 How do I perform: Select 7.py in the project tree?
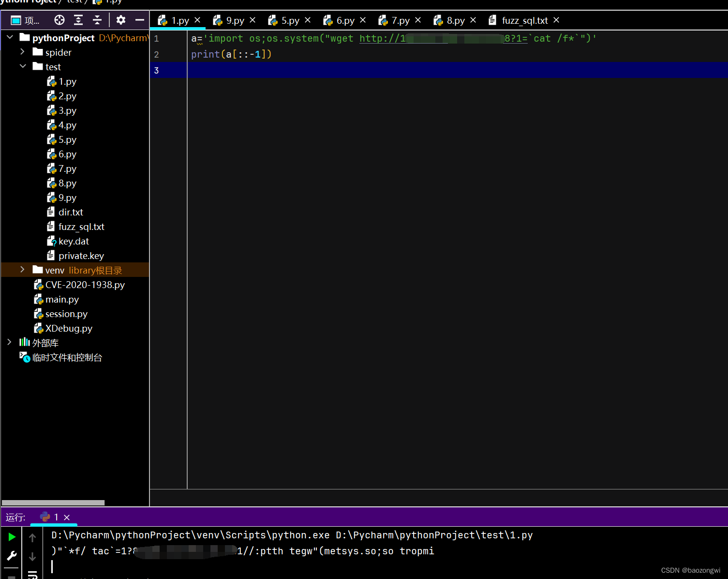pos(62,168)
